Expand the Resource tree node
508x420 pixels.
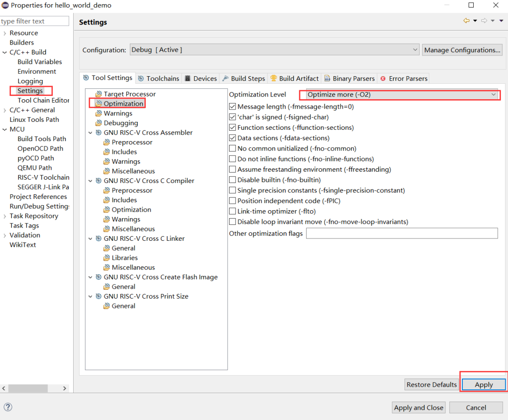point(5,33)
